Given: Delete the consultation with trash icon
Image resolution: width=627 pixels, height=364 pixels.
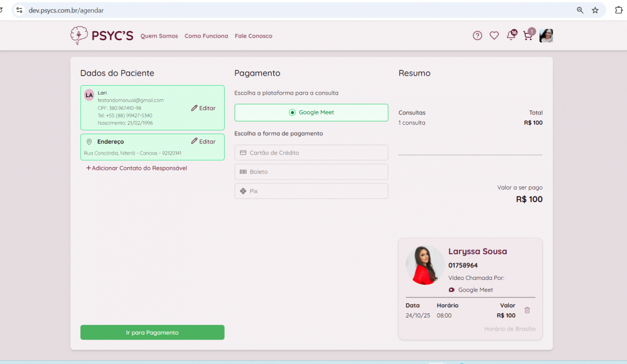Looking at the screenshot, I should tap(527, 310).
